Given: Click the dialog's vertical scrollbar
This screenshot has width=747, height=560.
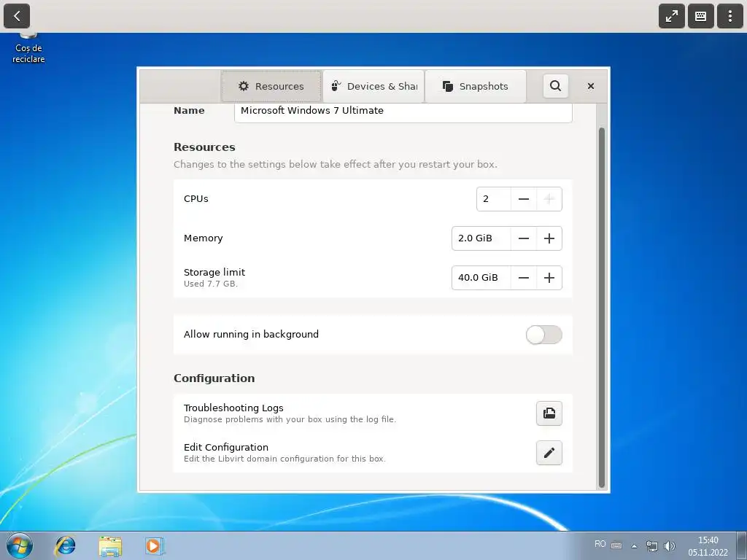Looking at the screenshot, I should [602, 307].
